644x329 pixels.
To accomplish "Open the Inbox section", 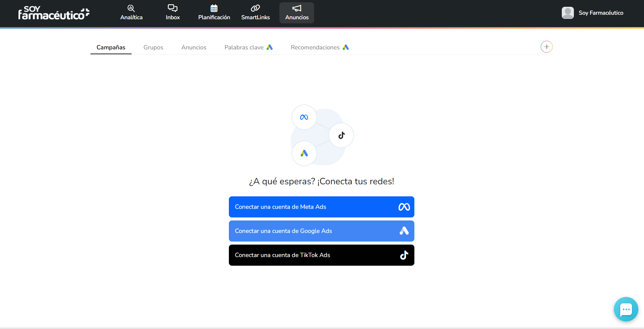I will coord(173,13).
